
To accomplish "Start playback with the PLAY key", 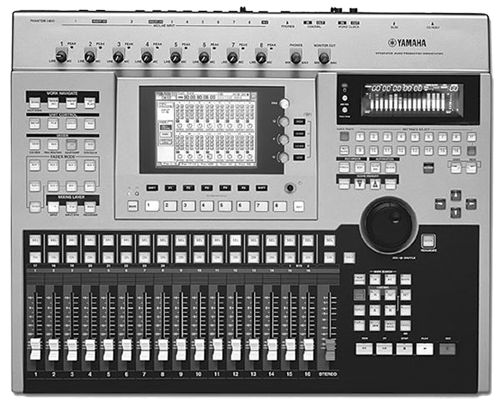I will point(425,349).
